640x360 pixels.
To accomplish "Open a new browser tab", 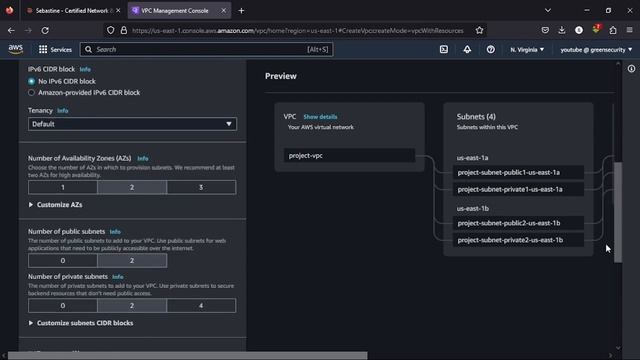I will coord(241,11).
